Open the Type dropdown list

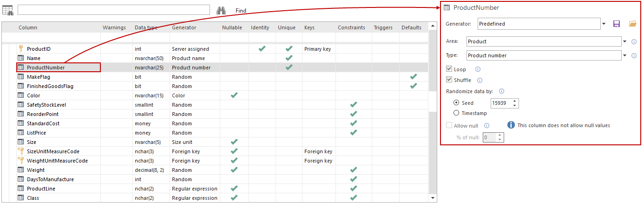625,55
